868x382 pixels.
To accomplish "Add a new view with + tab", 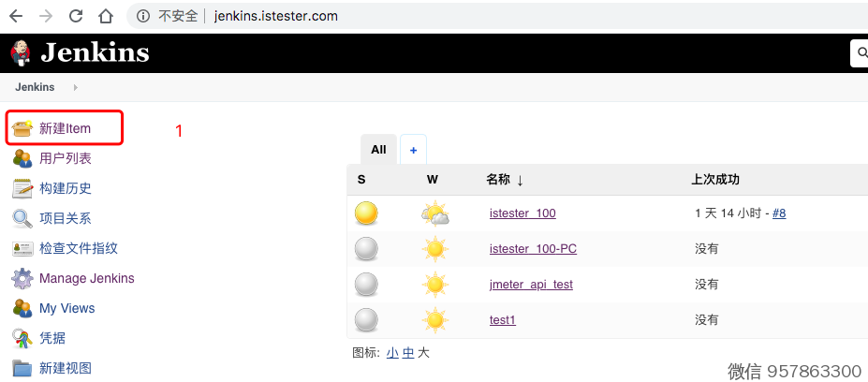I will (413, 149).
